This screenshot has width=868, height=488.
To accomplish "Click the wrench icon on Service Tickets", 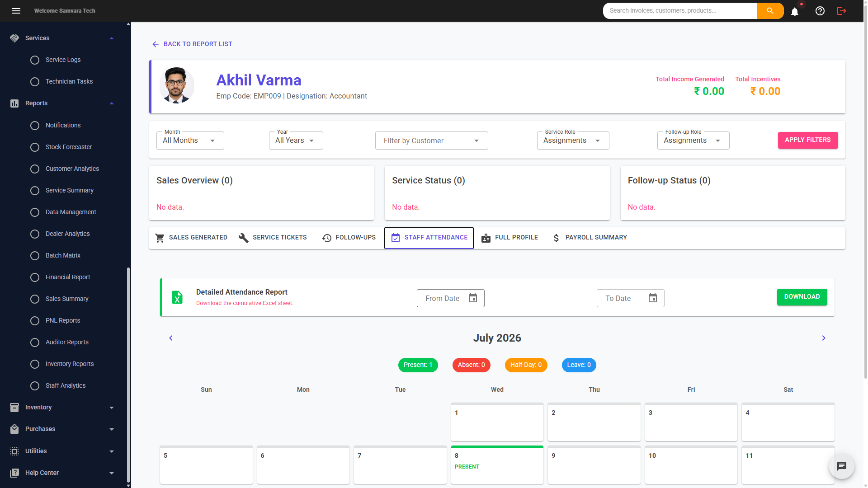I will (244, 238).
